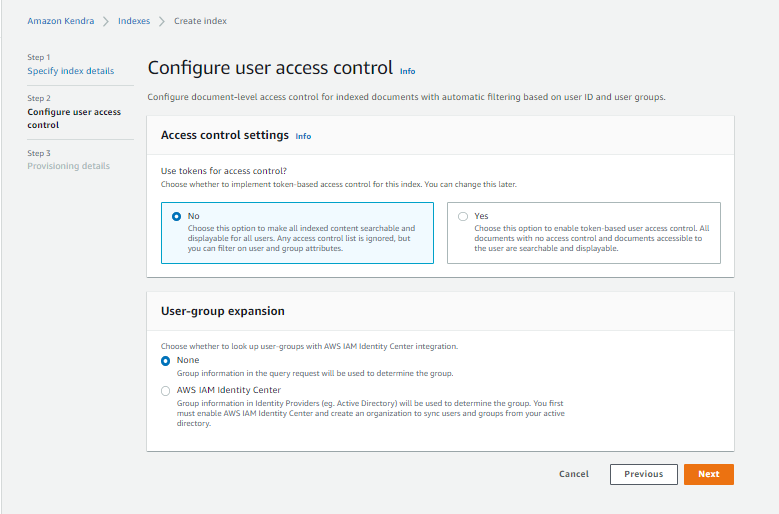Go to Specify index details step

[70, 71]
